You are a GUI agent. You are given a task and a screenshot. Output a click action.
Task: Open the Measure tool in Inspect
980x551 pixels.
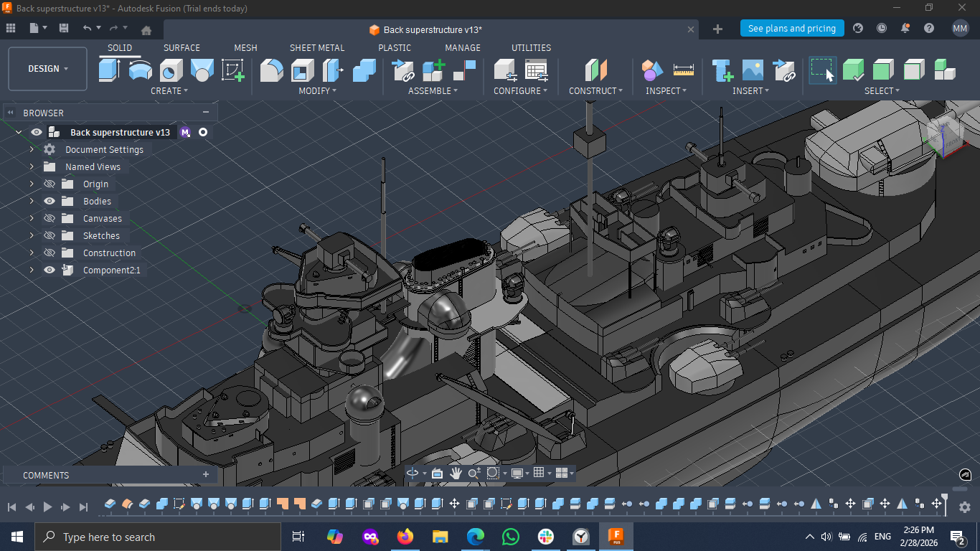(684, 70)
